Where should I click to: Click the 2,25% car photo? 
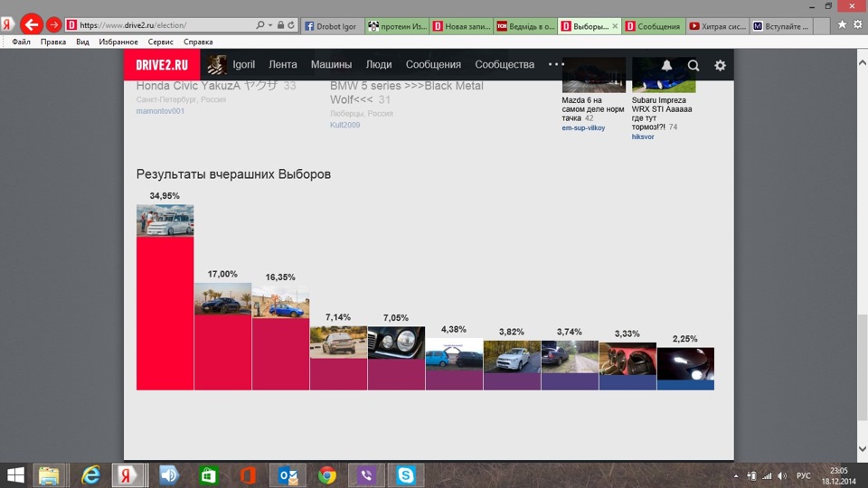tap(685, 363)
